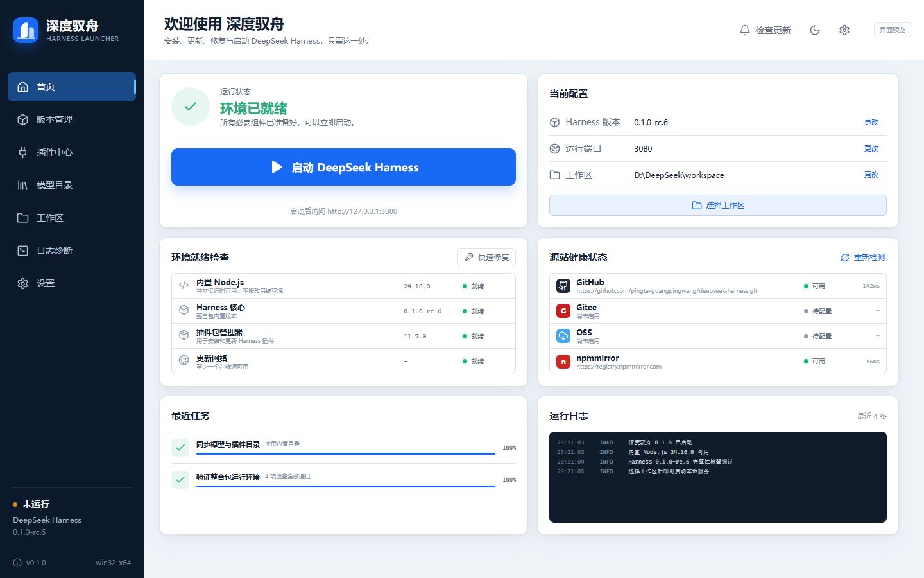Open the 首页 home page
Viewport: 924px width, 578px height.
coord(72,87)
